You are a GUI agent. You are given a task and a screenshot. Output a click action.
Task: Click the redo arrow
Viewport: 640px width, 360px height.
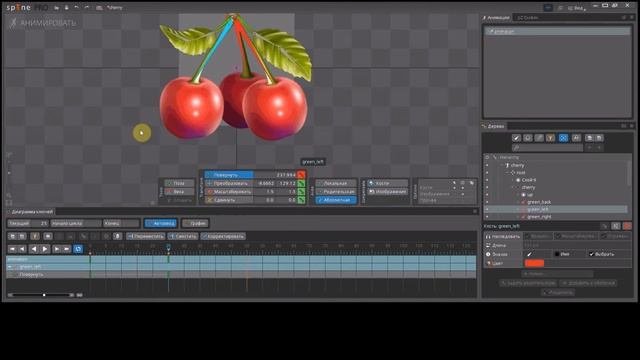coord(87,7)
